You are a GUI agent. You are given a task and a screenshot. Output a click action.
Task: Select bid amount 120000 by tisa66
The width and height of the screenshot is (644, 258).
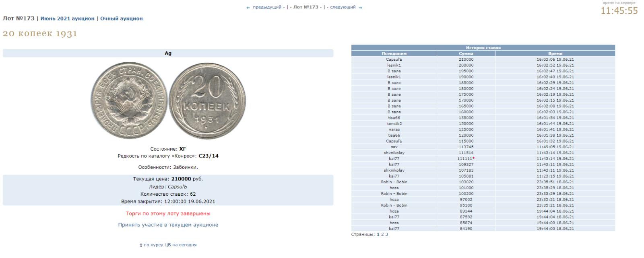[x=466, y=135]
